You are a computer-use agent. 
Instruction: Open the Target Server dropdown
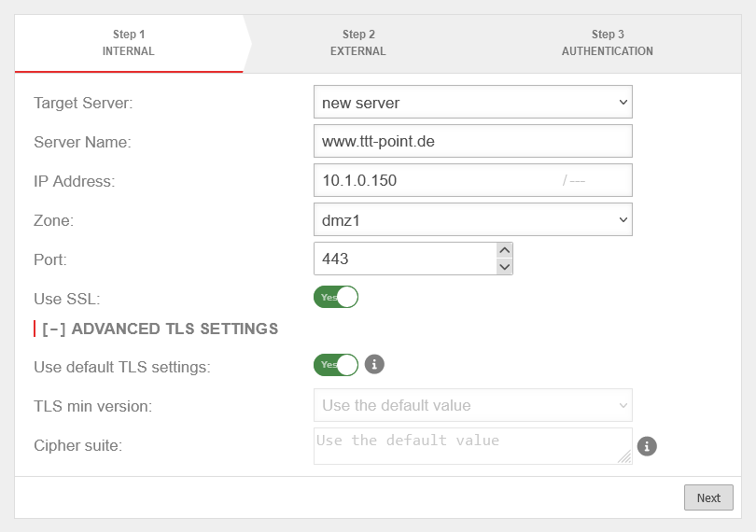[473, 103]
